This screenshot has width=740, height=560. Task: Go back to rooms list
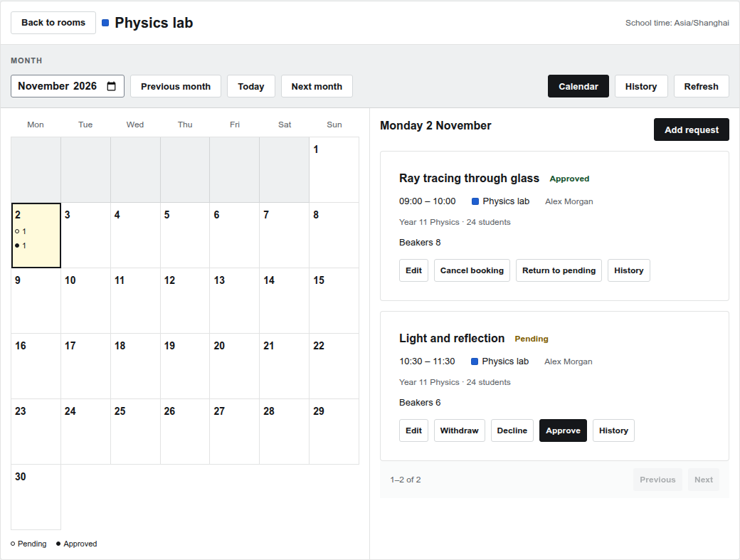[53, 23]
